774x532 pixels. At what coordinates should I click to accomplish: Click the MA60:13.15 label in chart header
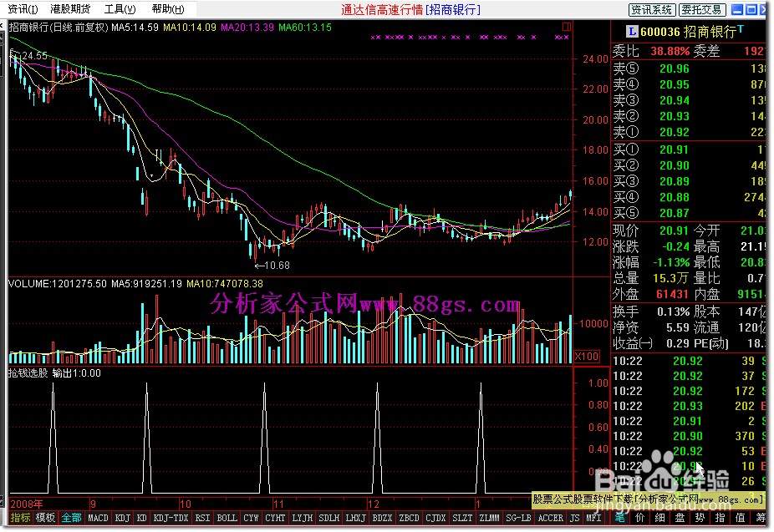pos(305,28)
